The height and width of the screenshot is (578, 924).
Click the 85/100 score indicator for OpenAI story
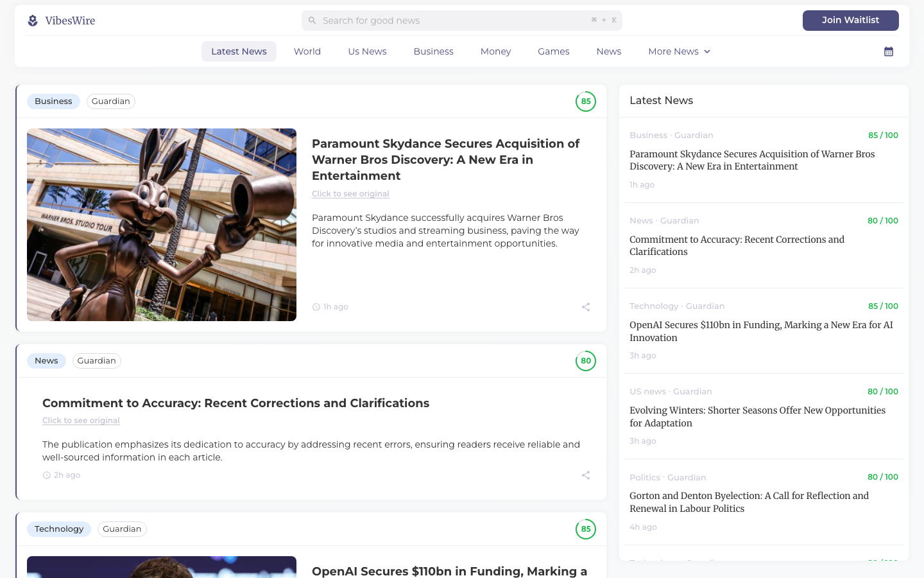click(884, 306)
